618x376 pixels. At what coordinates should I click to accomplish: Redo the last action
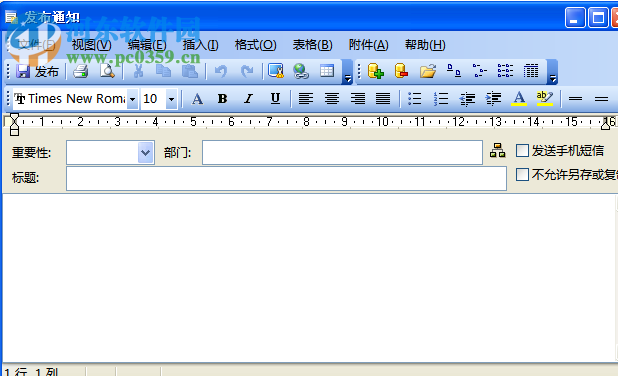click(x=247, y=71)
